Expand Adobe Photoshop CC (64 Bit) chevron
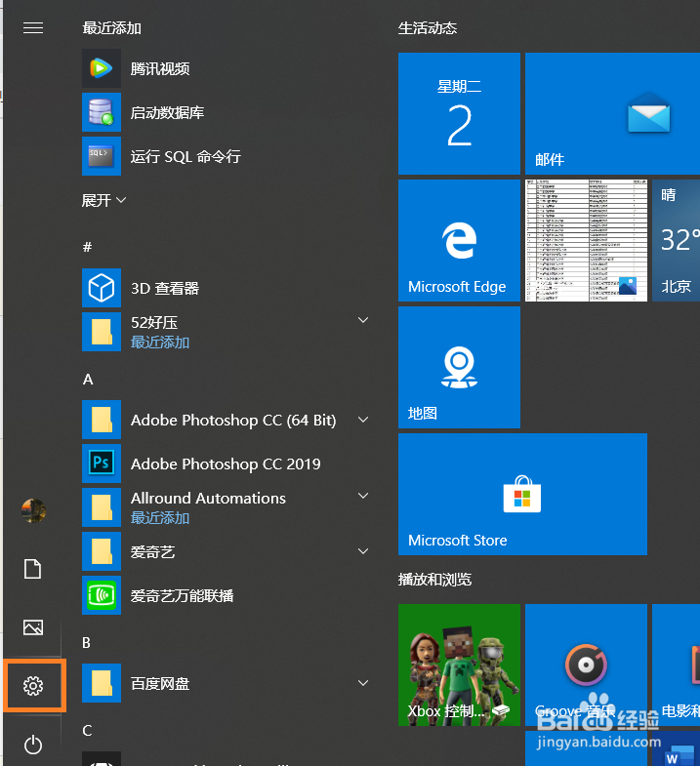This screenshot has height=766, width=700. (363, 420)
